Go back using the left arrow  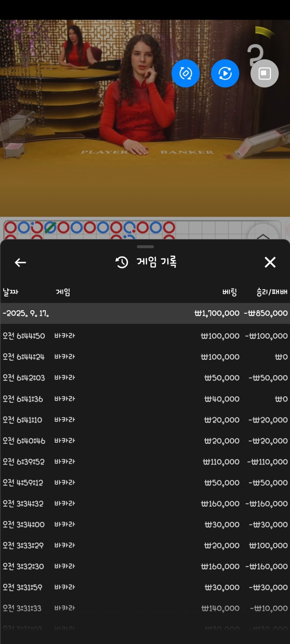[20, 263]
